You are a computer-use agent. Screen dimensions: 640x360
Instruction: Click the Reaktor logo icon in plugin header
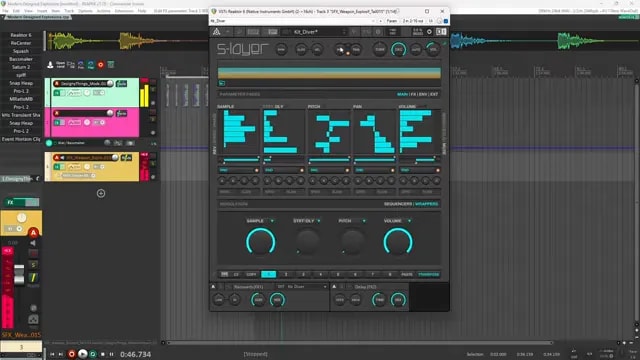(216, 32)
